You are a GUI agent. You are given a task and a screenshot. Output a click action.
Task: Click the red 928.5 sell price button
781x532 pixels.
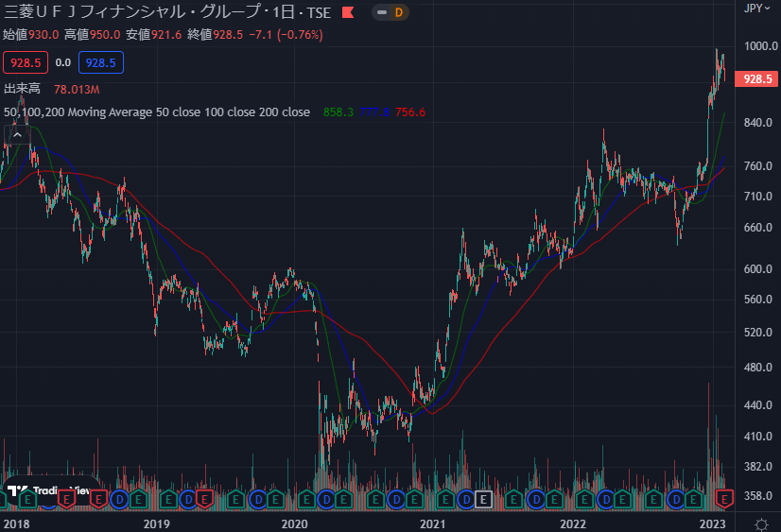(x=26, y=62)
